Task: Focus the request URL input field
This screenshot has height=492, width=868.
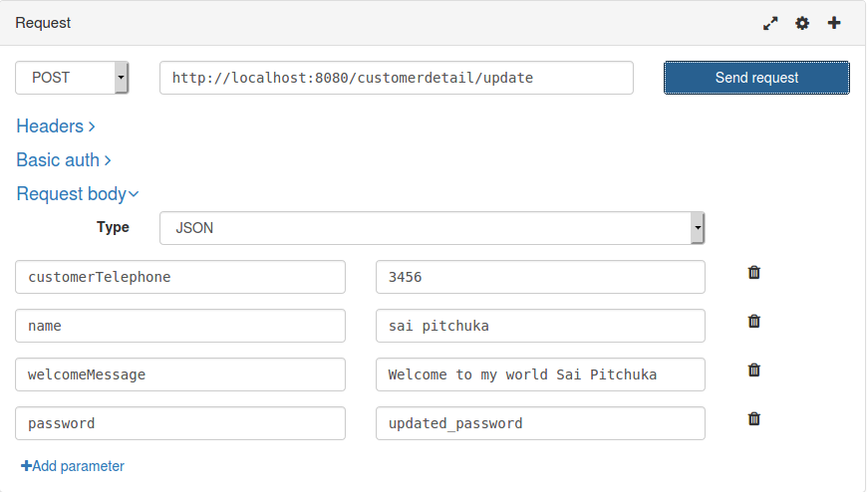Action: [397, 78]
